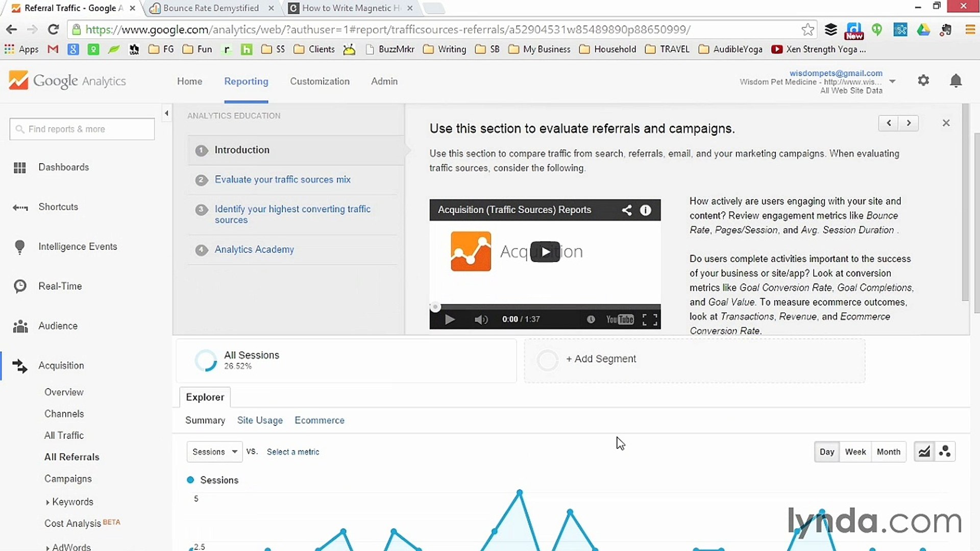Switch to How to Write Magnetic tab

point(351,8)
